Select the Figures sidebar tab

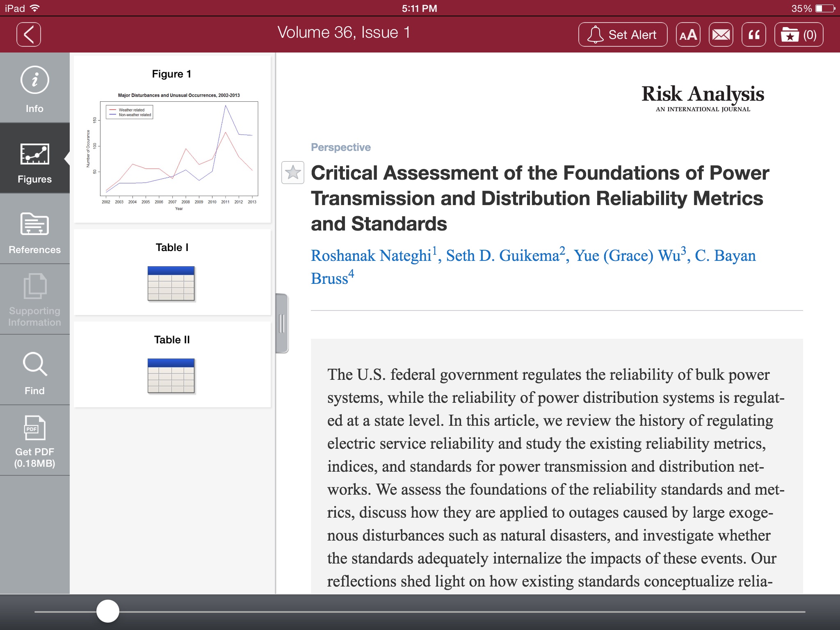(x=34, y=162)
